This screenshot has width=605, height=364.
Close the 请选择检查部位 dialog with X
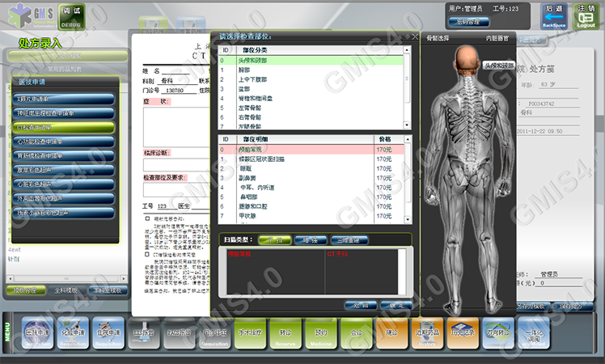(x=415, y=36)
